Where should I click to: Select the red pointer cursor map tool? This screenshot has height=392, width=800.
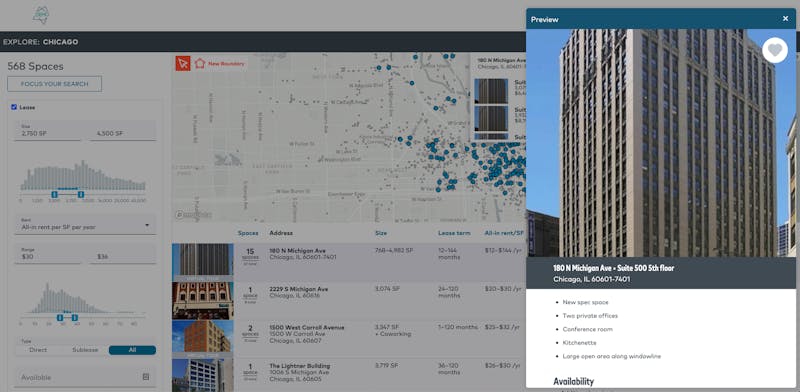tap(183, 63)
